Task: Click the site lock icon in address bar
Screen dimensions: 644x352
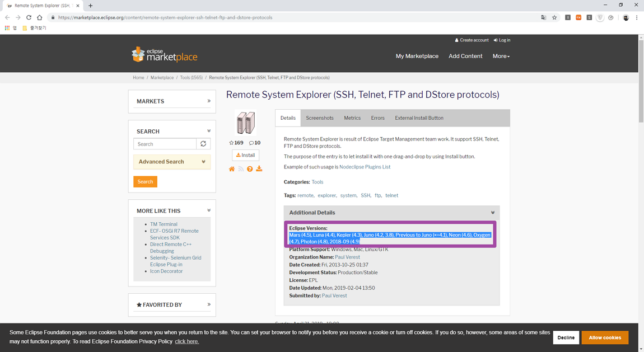Action: point(53,18)
